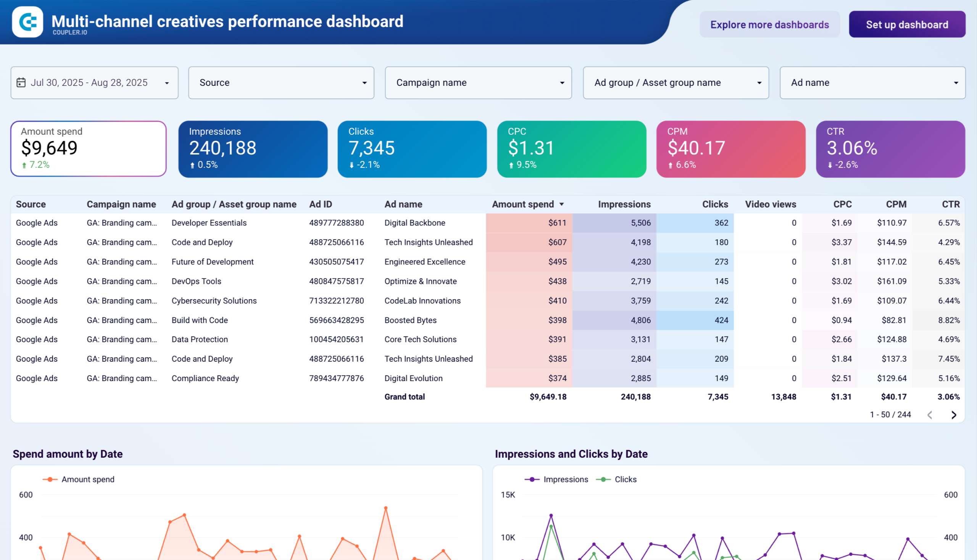Click the highest peak point in spend chart
The height and width of the screenshot is (560, 977).
point(385,508)
